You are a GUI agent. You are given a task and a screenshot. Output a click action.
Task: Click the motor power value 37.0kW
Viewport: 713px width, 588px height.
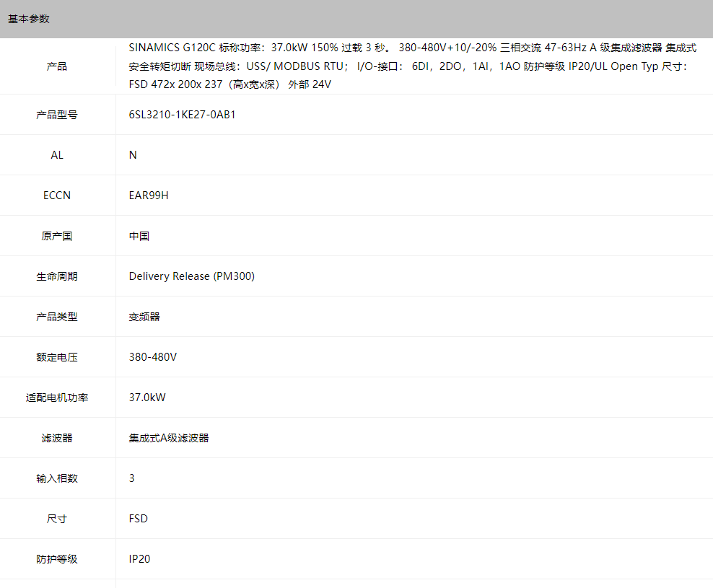click(147, 398)
